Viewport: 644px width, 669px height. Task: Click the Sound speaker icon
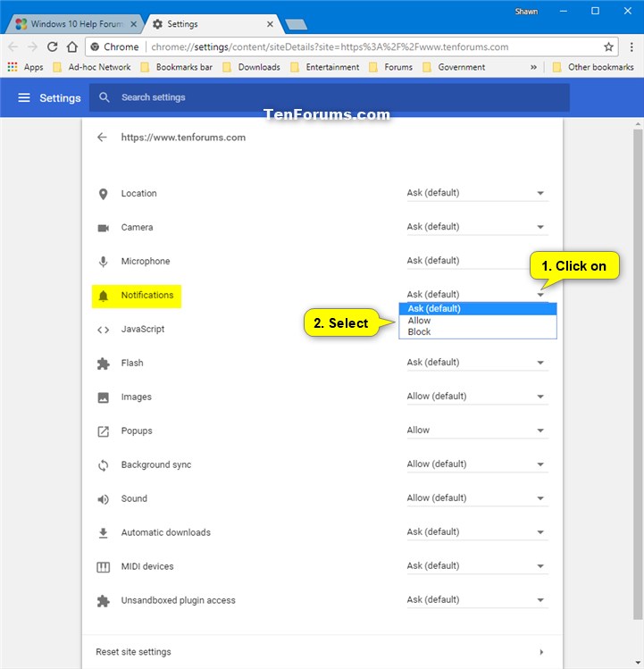point(104,499)
